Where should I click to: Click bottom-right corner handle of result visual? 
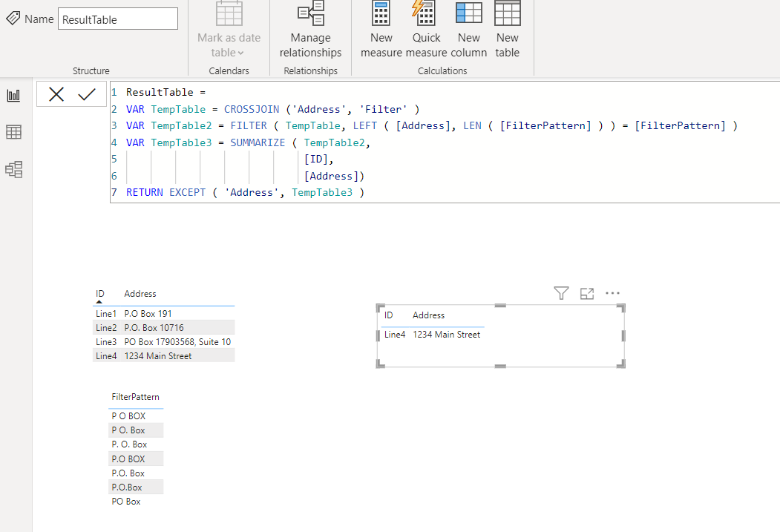[621, 364]
